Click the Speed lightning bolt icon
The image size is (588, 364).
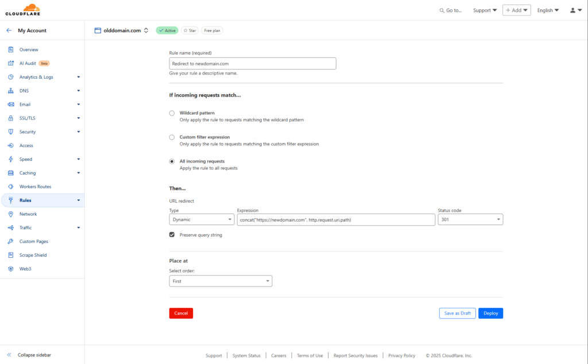(11, 159)
